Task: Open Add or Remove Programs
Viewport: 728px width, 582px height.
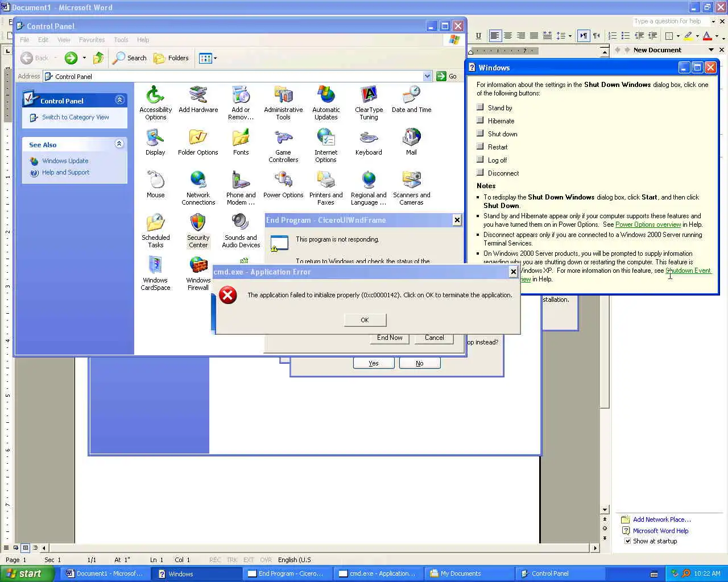Action: pyautogui.click(x=241, y=102)
